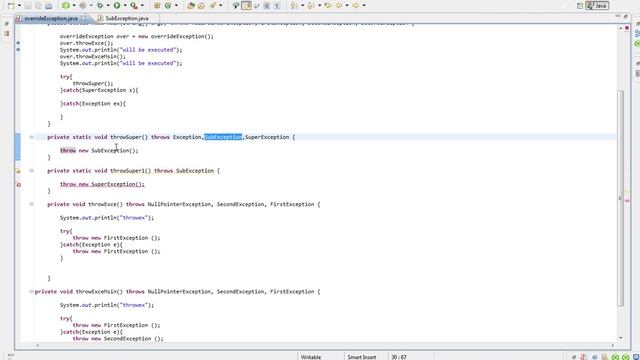
Task: Toggle the small link toolbar button before whitespace icons
Action: tap(256, 6)
